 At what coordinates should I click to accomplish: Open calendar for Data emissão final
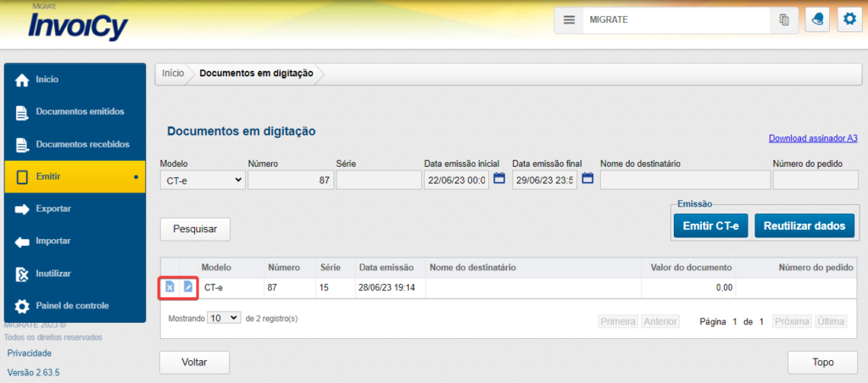(587, 179)
